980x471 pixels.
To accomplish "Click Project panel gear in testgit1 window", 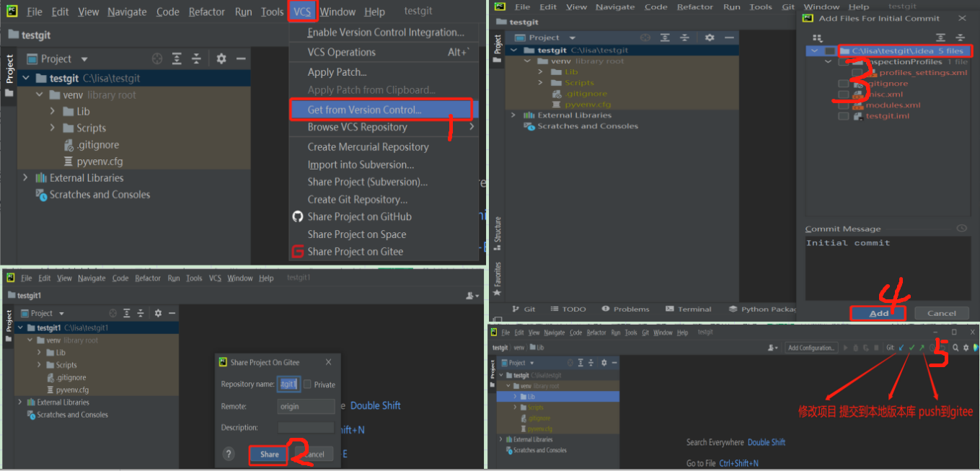I will (x=158, y=313).
